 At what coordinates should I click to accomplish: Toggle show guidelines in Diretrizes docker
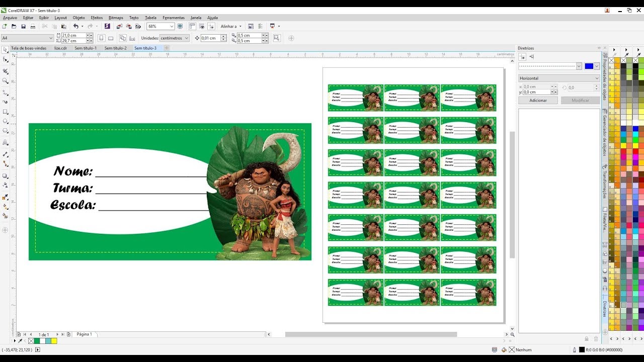[x=522, y=57]
